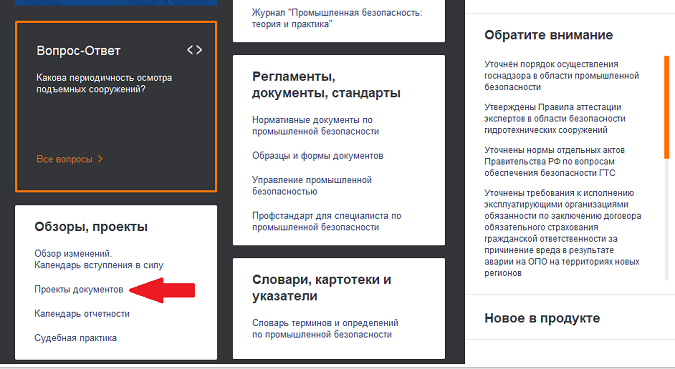Open Образцы и формы документов
This screenshot has height=369, width=675.
pyautogui.click(x=318, y=155)
